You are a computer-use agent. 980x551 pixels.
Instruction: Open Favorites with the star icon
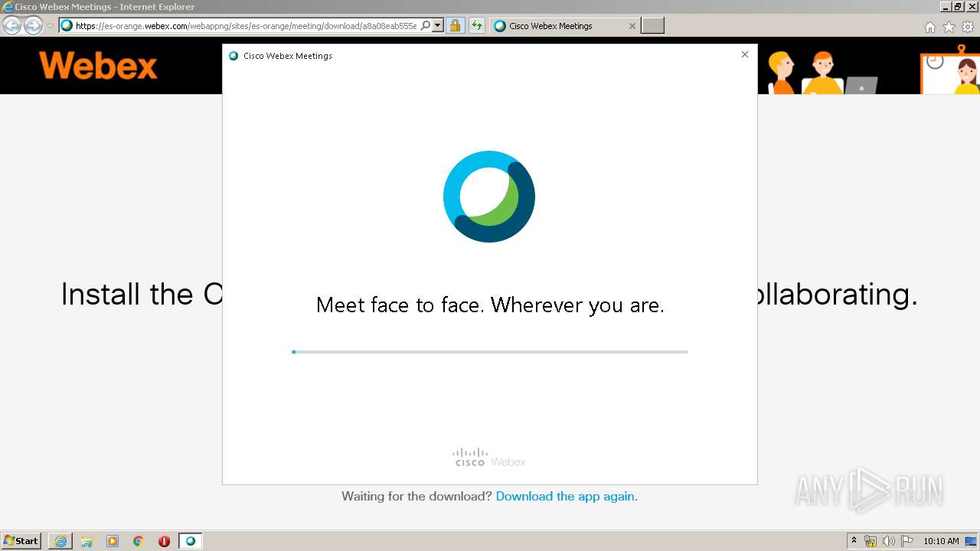point(949,27)
